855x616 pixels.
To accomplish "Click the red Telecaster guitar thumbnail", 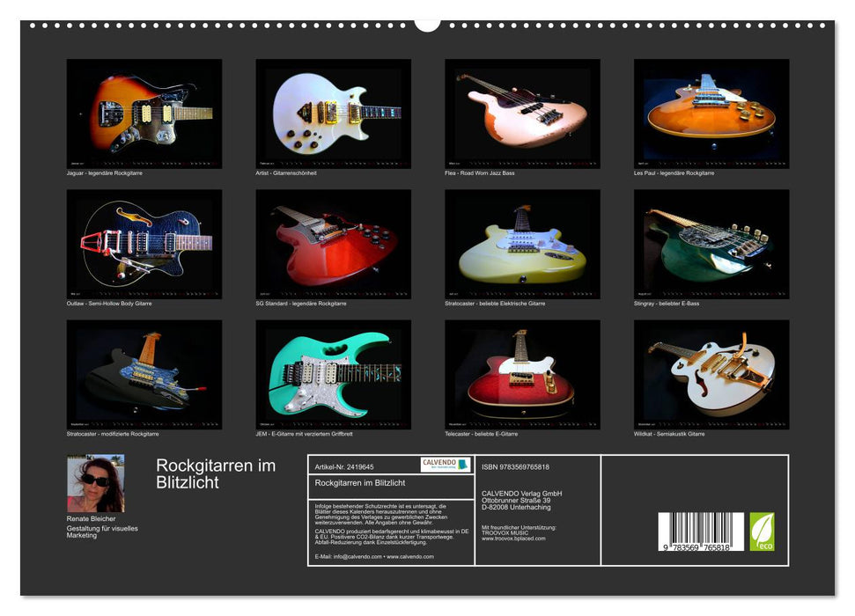I will [522, 375].
